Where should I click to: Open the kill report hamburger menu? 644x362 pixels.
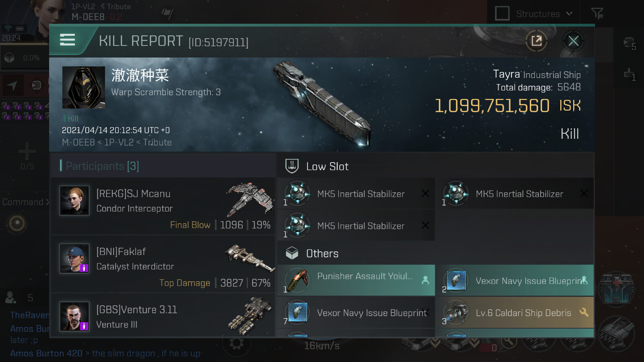(67, 40)
